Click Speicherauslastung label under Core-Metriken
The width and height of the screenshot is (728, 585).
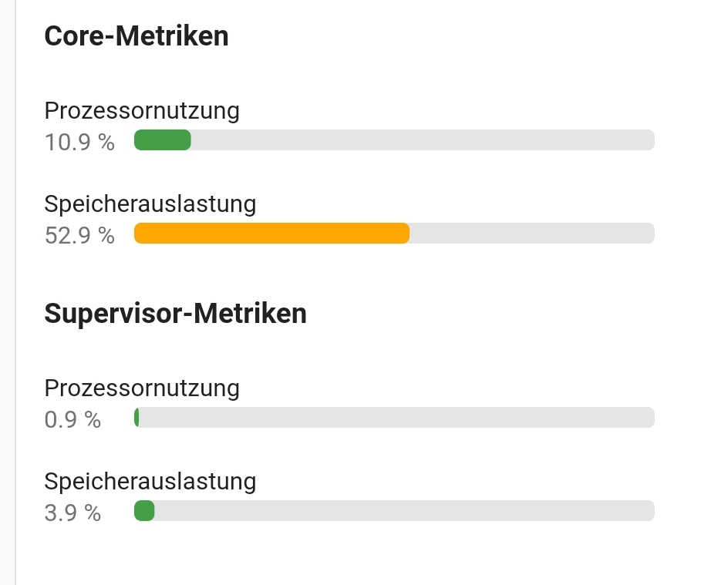pos(150,204)
